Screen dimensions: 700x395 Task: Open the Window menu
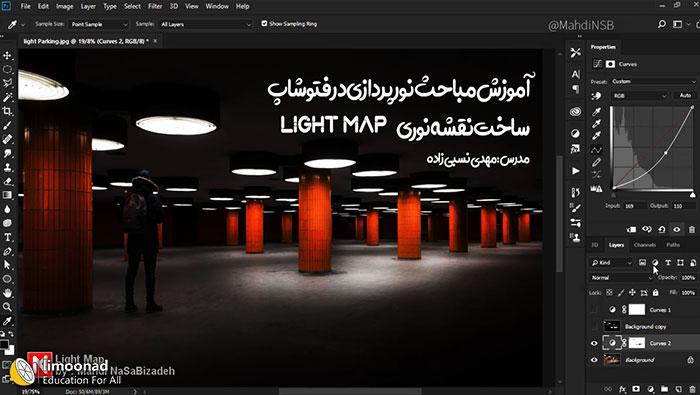[x=216, y=6]
